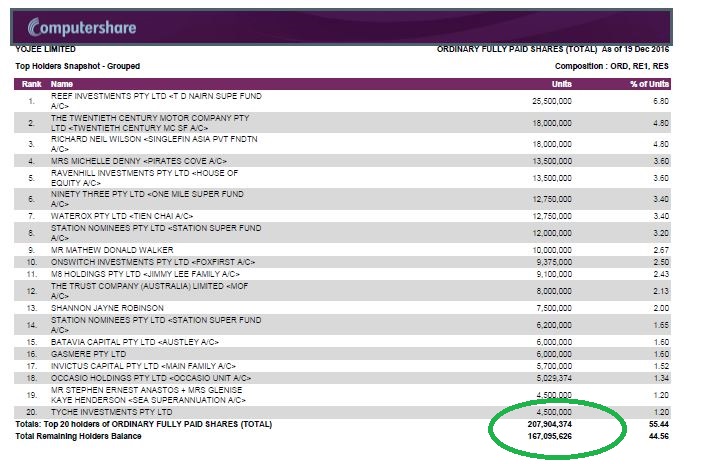Click rank number 13.
Viewport: 713px width, 464px height.
pos(31,308)
